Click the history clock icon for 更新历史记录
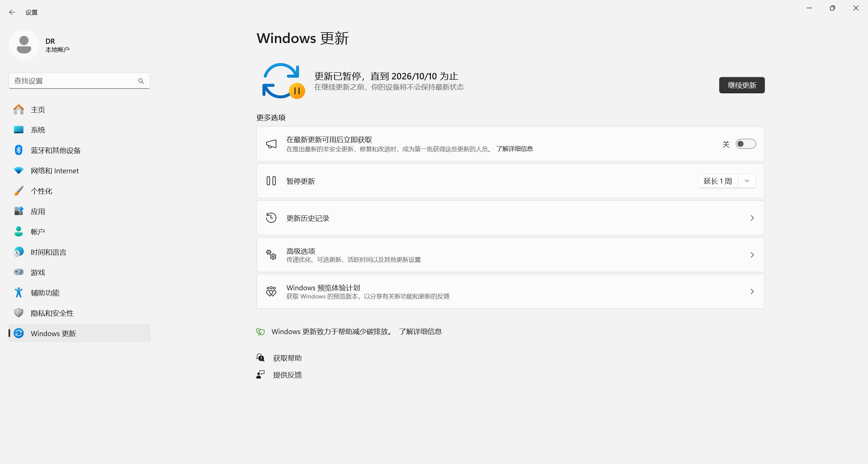 271,218
